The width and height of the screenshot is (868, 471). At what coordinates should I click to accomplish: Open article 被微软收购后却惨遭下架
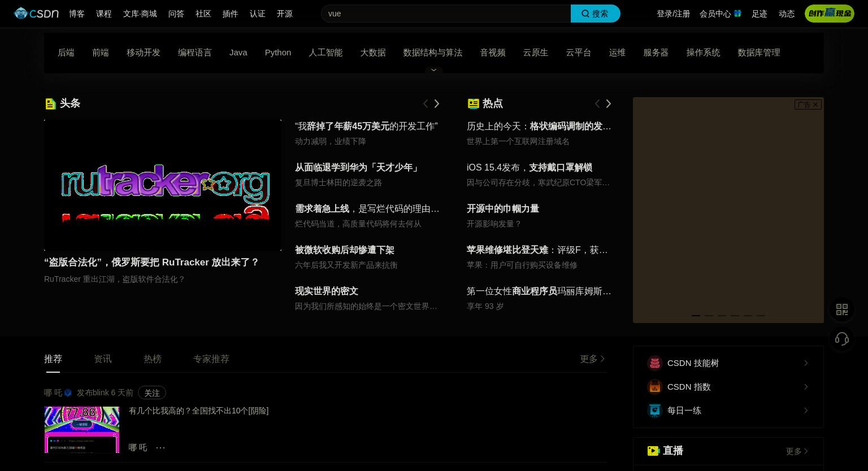coord(345,250)
